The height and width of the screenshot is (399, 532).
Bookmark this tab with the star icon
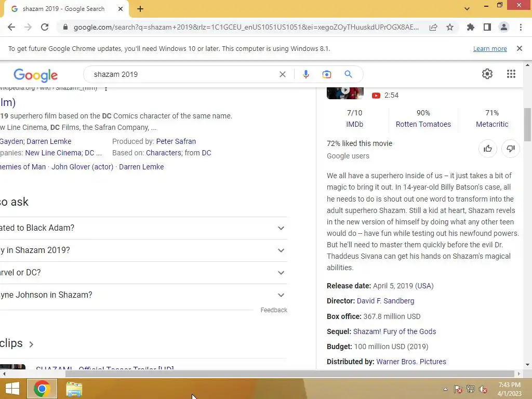(x=450, y=27)
